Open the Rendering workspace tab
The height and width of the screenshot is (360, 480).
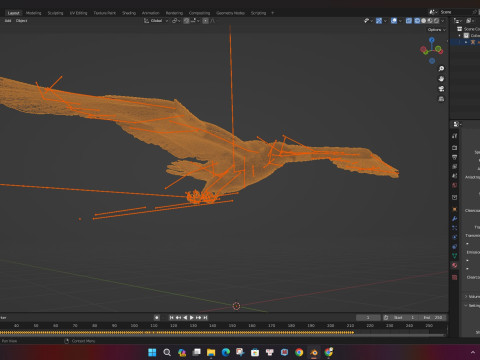tap(174, 13)
